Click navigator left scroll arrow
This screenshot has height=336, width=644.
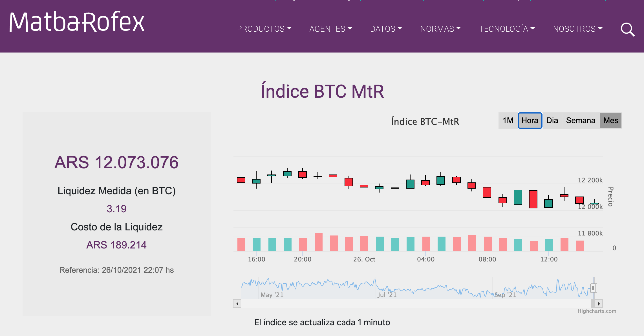point(237,304)
